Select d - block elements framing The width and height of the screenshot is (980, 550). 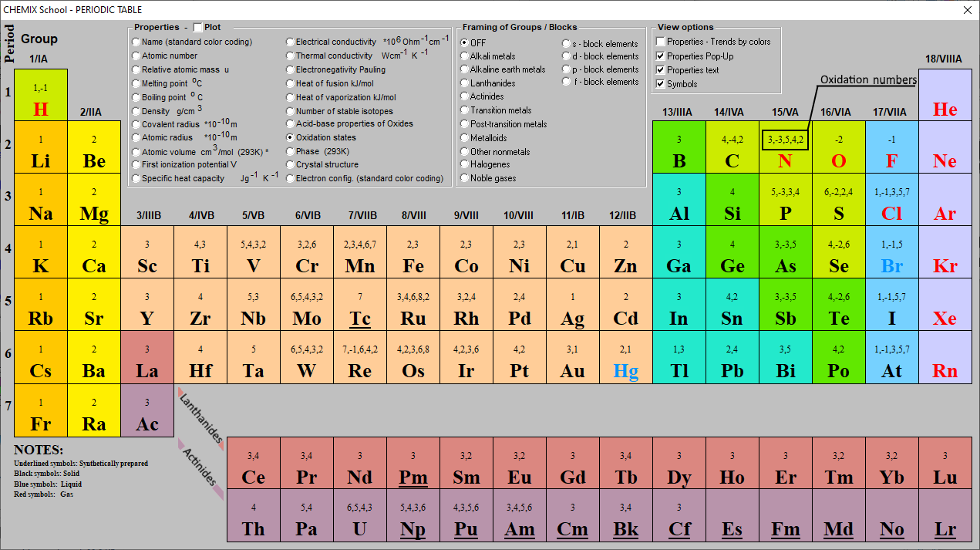coord(567,56)
